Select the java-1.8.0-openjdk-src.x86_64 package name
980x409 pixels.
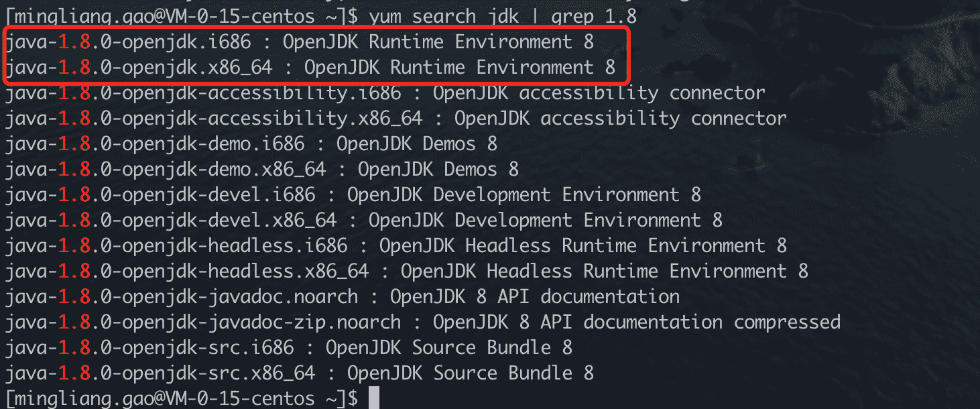point(160,373)
